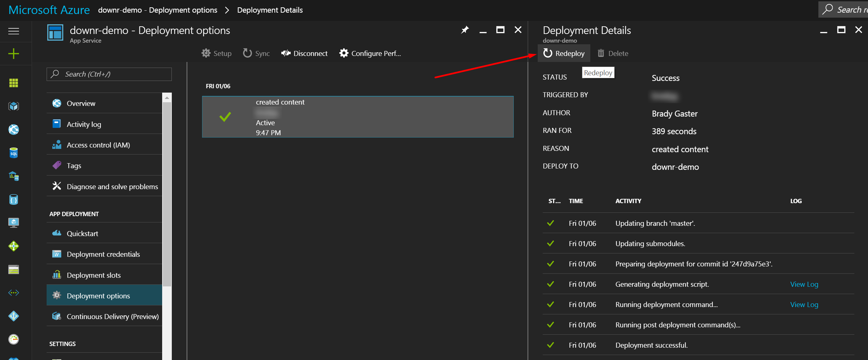Screen dimensions: 868x360
Task: Click the menu list scrollbar thumb
Action: coord(167,194)
